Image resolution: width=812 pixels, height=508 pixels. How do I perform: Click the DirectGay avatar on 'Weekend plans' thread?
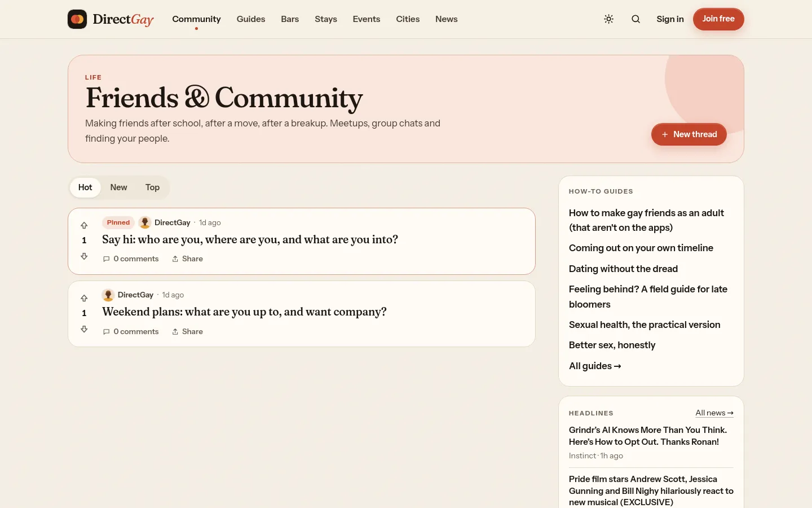(x=108, y=295)
